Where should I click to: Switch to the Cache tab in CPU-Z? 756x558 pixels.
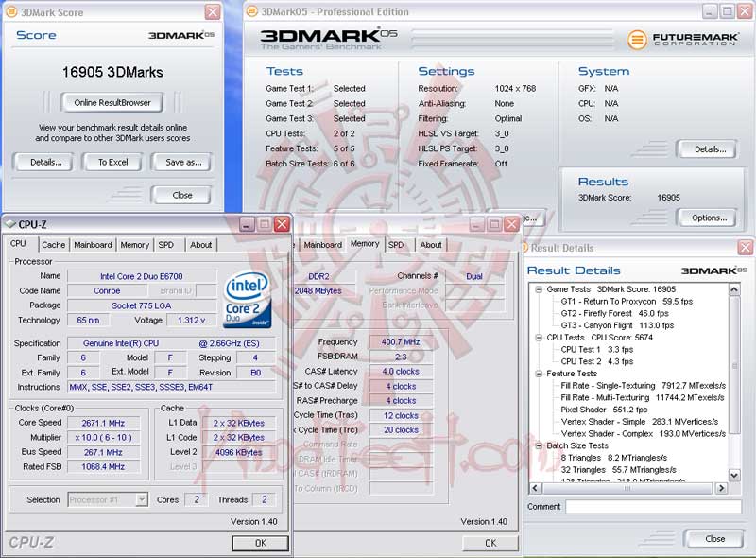click(x=53, y=245)
